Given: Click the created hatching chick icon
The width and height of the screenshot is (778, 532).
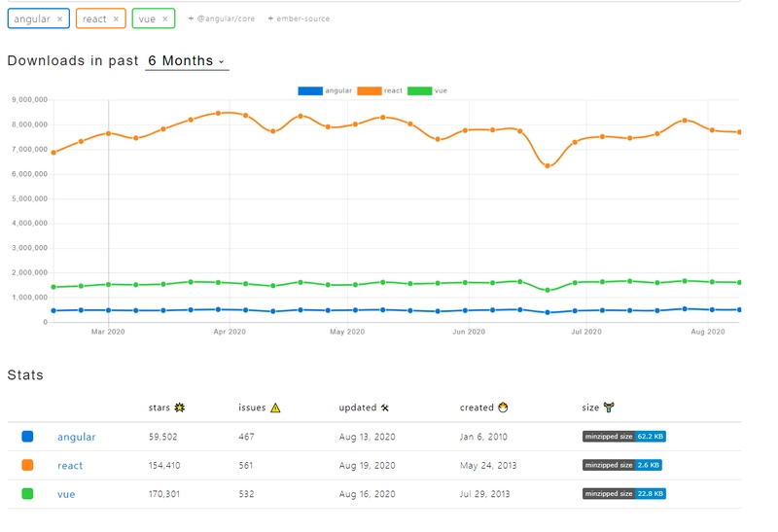Looking at the screenshot, I should (x=503, y=408).
